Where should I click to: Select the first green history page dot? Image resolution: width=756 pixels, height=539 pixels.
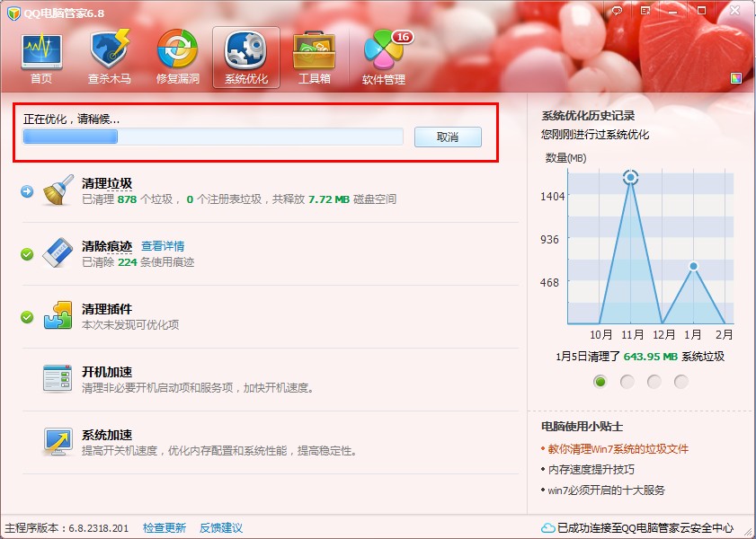(600, 381)
